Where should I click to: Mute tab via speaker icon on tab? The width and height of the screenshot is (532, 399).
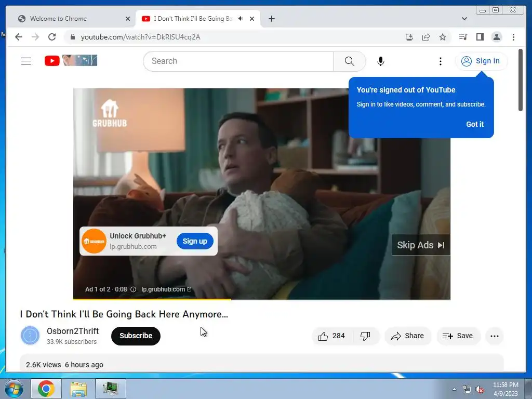(241, 19)
